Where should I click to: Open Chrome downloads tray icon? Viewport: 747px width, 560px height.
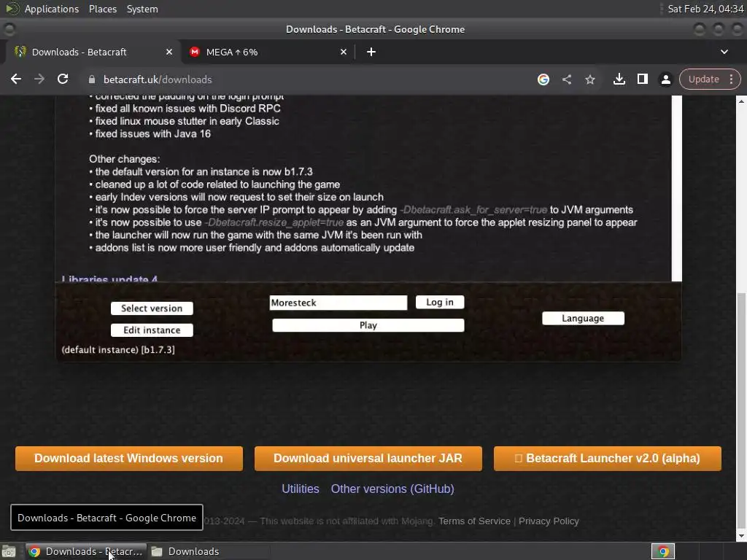pos(619,79)
